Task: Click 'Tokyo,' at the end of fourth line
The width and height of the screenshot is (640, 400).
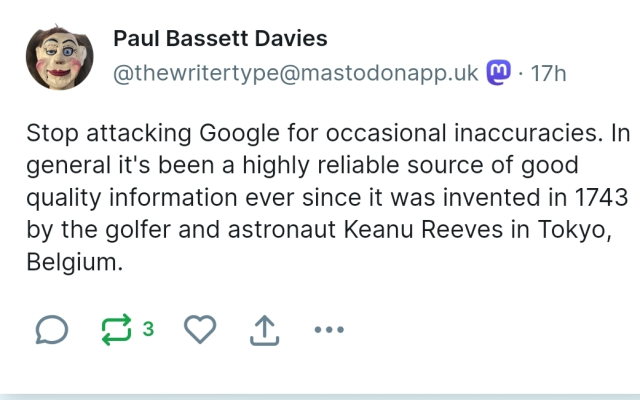Action: [575, 230]
